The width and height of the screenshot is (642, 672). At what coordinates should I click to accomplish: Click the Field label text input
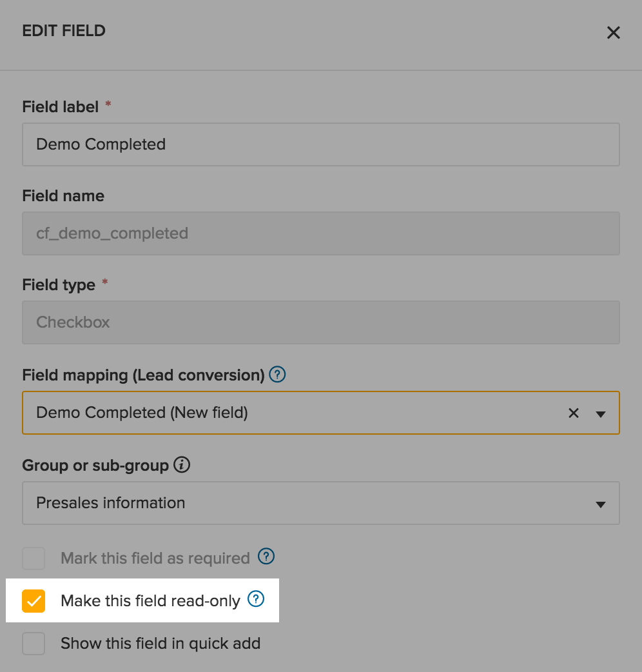tap(321, 144)
